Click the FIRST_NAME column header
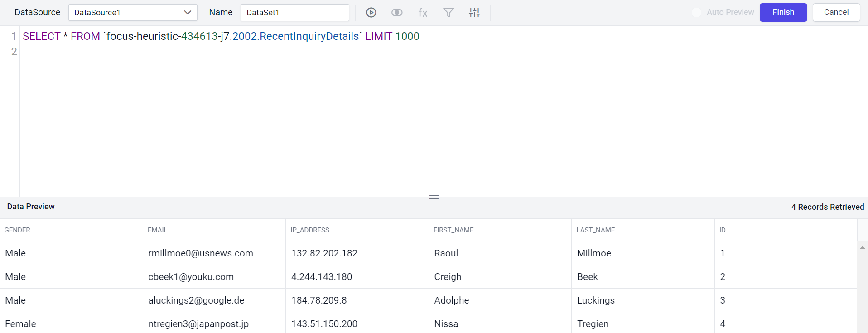The height and width of the screenshot is (333, 868). (500, 230)
